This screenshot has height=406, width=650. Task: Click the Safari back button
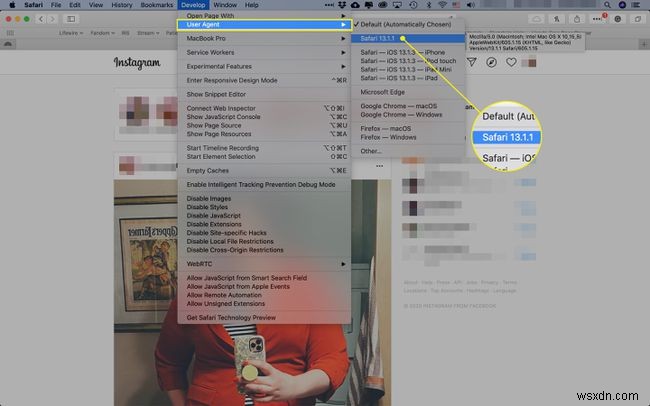[x=41, y=19]
